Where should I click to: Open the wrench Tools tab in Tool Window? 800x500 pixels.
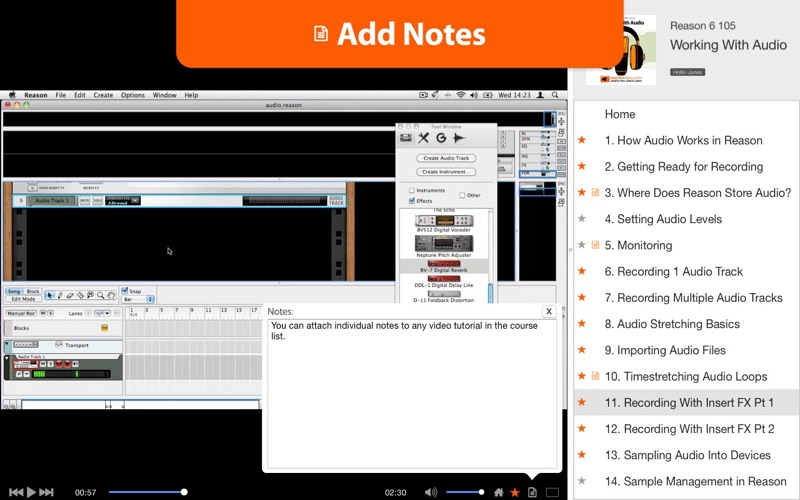(x=423, y=138)
